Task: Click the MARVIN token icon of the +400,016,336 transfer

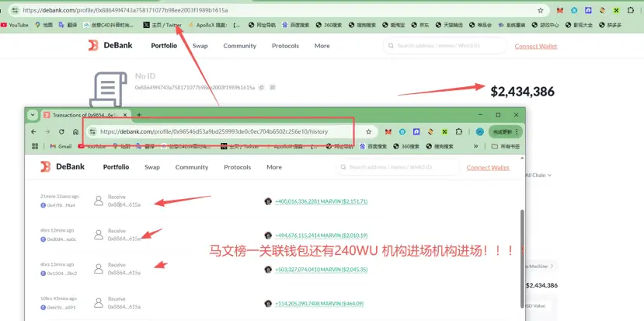Action: (x=268, y=201)
